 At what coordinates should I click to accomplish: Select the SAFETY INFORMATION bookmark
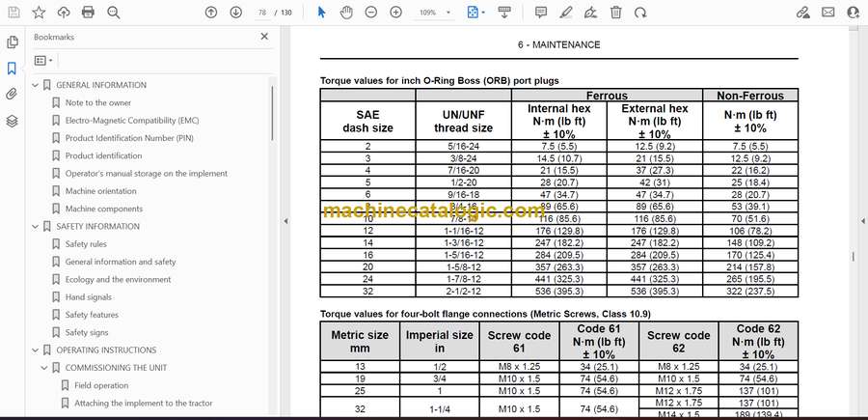click(98, 227)
